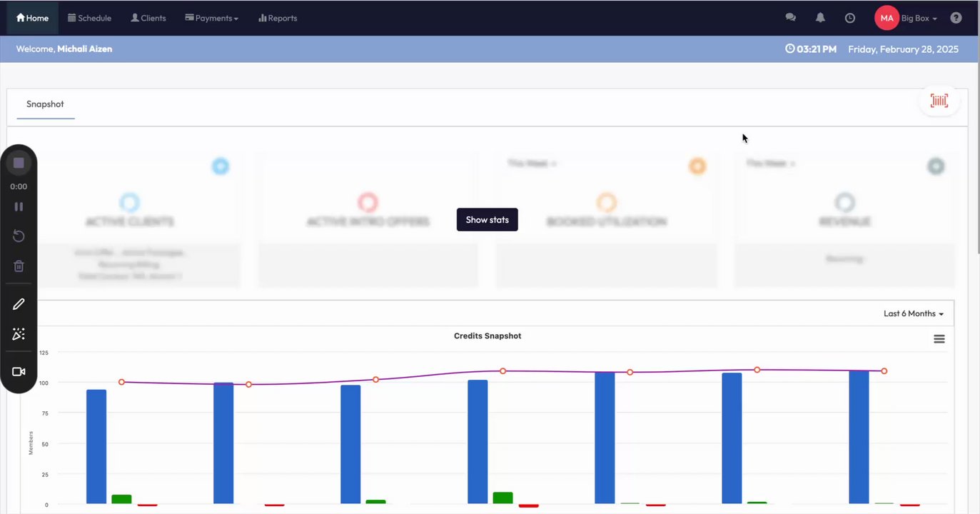View notifications bell
980x514 pixels.
[x=821, y=18]
